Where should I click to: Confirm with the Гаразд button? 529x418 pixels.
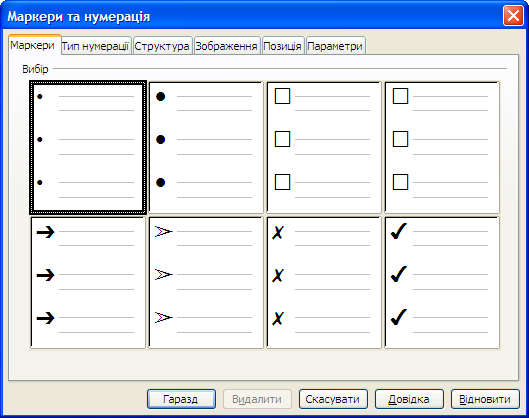click(181, 399)
